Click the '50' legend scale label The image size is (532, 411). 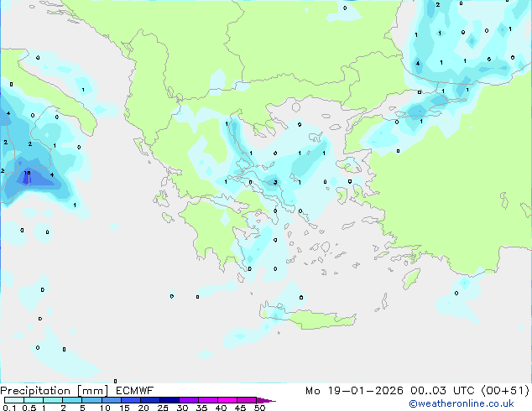(x=260, y=408)
